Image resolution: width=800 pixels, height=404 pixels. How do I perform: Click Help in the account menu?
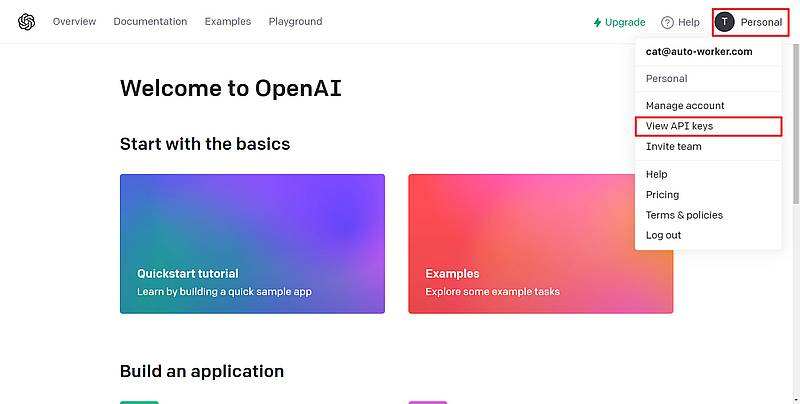click(656, 175)
